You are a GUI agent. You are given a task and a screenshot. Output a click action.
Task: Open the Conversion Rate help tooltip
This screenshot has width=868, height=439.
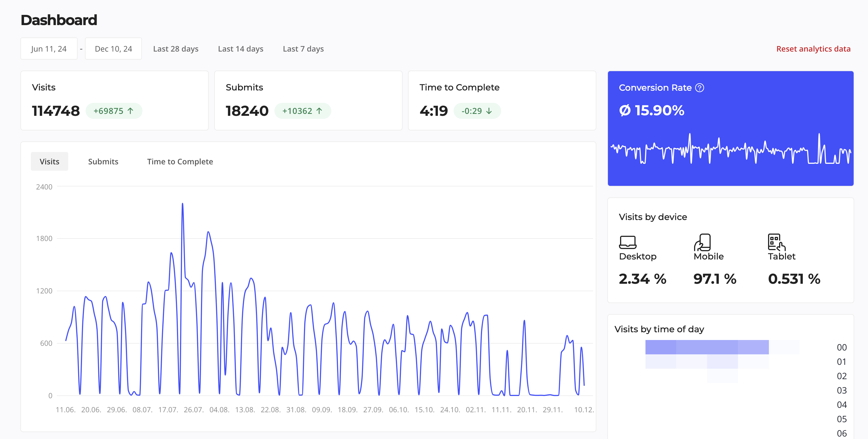point(700,87)
